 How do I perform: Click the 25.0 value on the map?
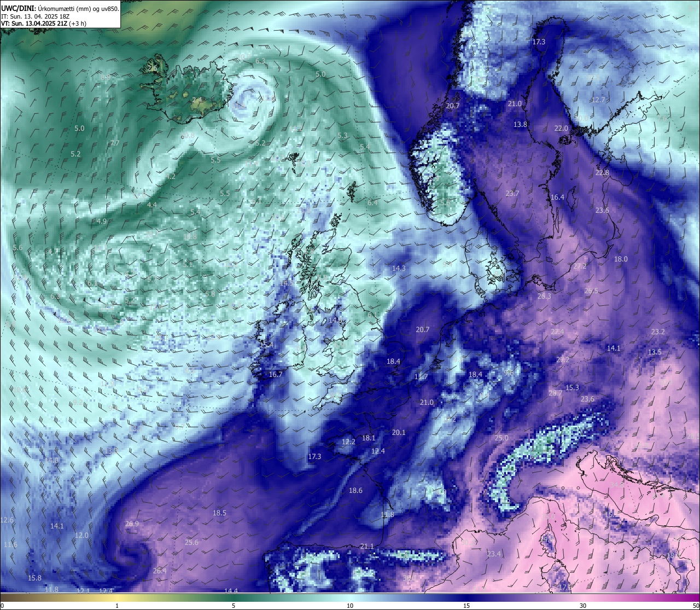coord(501,438)
